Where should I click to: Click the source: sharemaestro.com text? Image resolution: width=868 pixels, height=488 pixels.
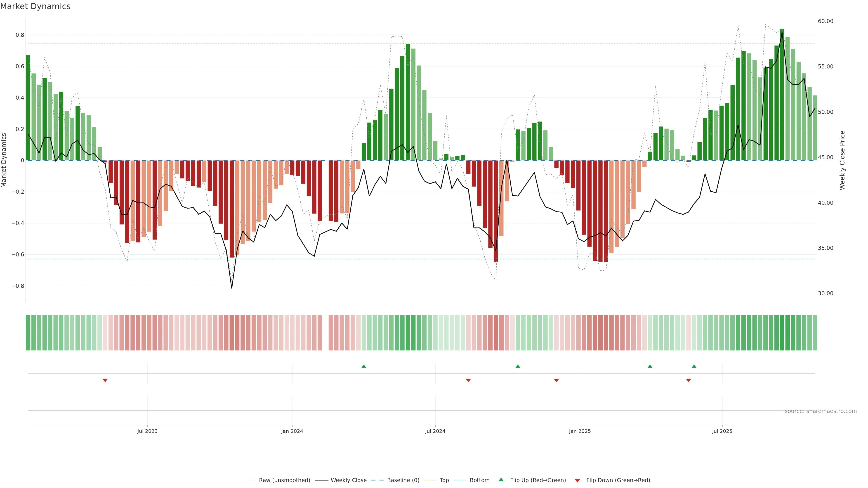coord(821,411)
